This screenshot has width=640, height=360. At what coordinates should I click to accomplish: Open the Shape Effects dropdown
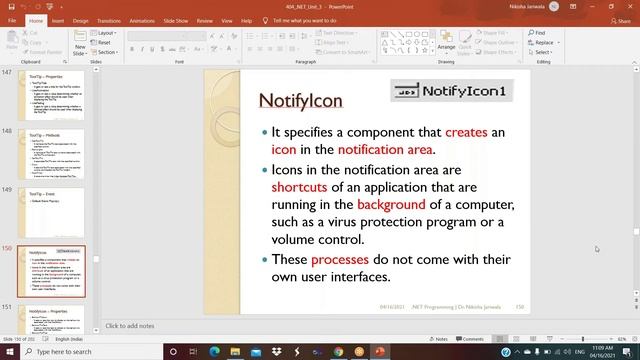496,52
